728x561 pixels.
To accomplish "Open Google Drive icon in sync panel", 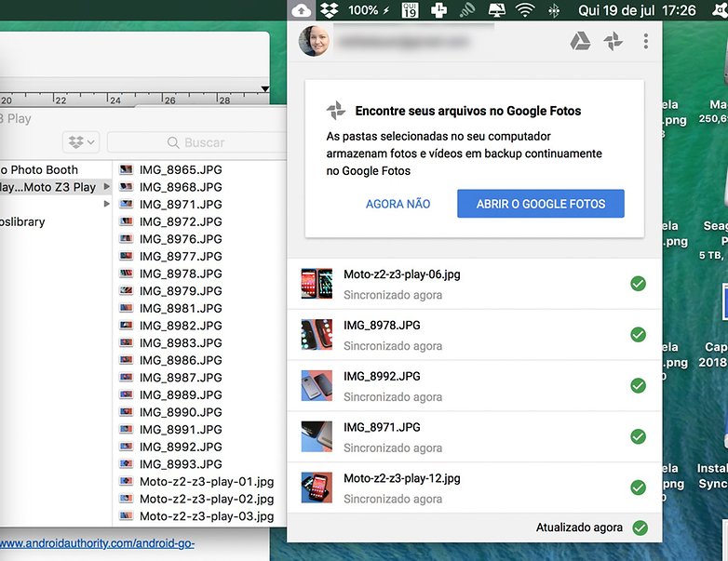I will point(580,41).
